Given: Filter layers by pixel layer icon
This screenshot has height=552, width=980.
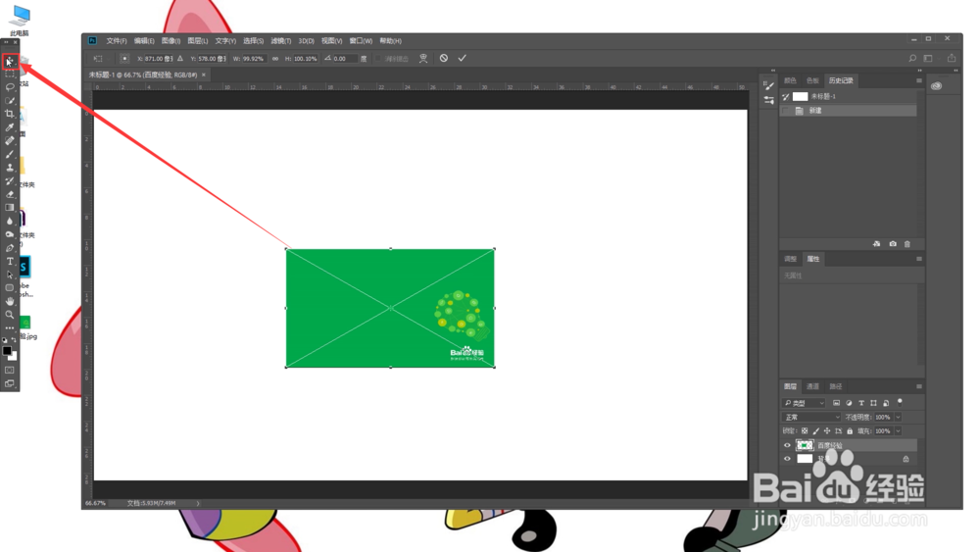Looking at the screenshot, I should (x=836, y=403).
